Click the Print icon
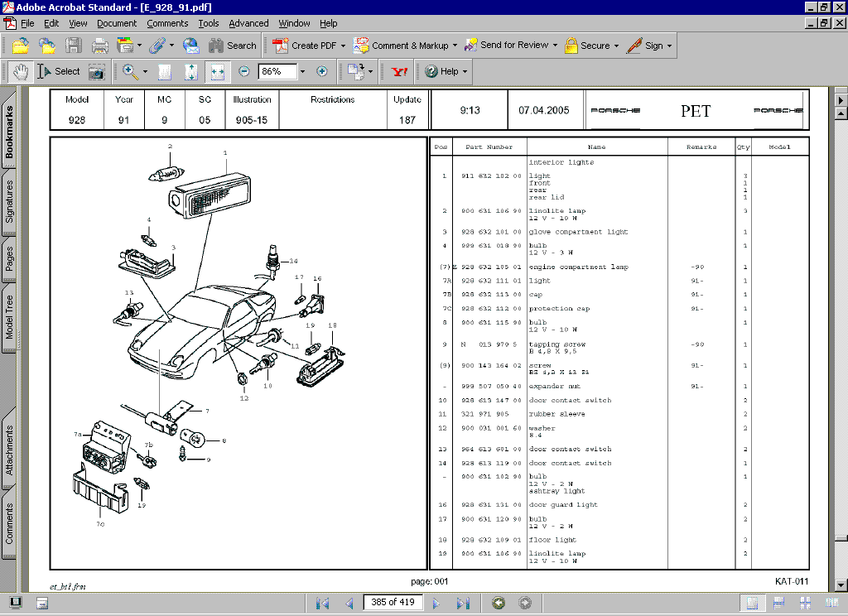 [100, 46]
